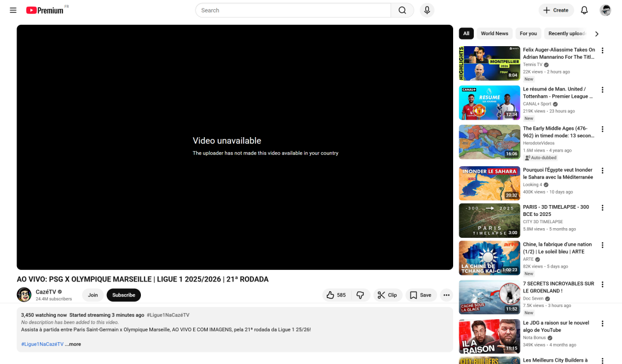Switch to the World News filter chip
622x364 pixels.
point(494,33)
